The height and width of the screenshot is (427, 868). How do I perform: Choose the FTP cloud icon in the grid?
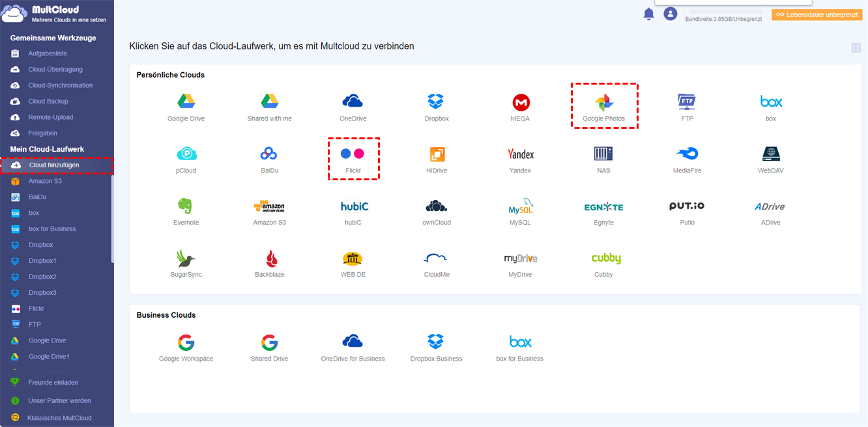(x=687, y=102)
